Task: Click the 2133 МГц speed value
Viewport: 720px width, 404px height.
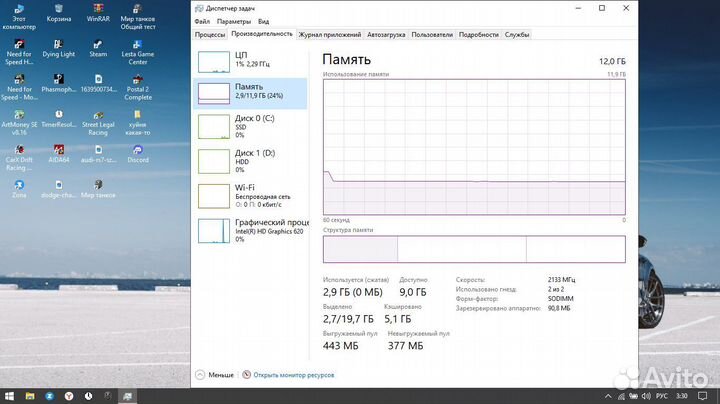Action: click(x=561, y=280)
